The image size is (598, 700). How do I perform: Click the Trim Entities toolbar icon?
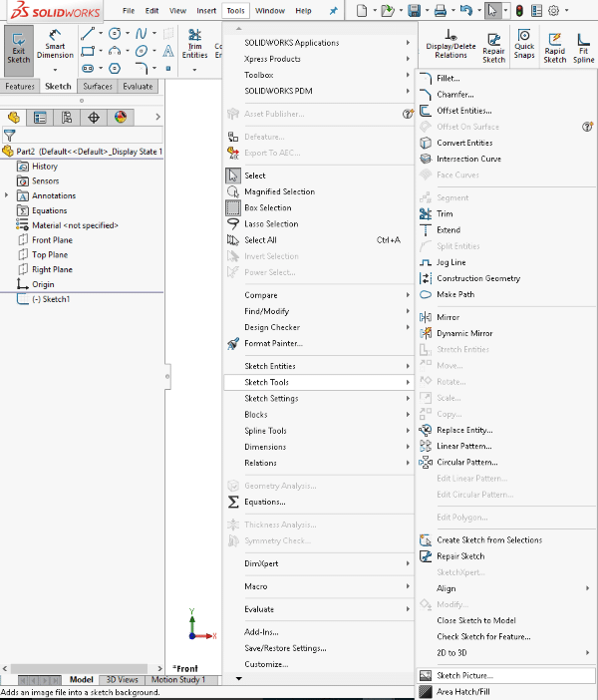tap(194, 44)
